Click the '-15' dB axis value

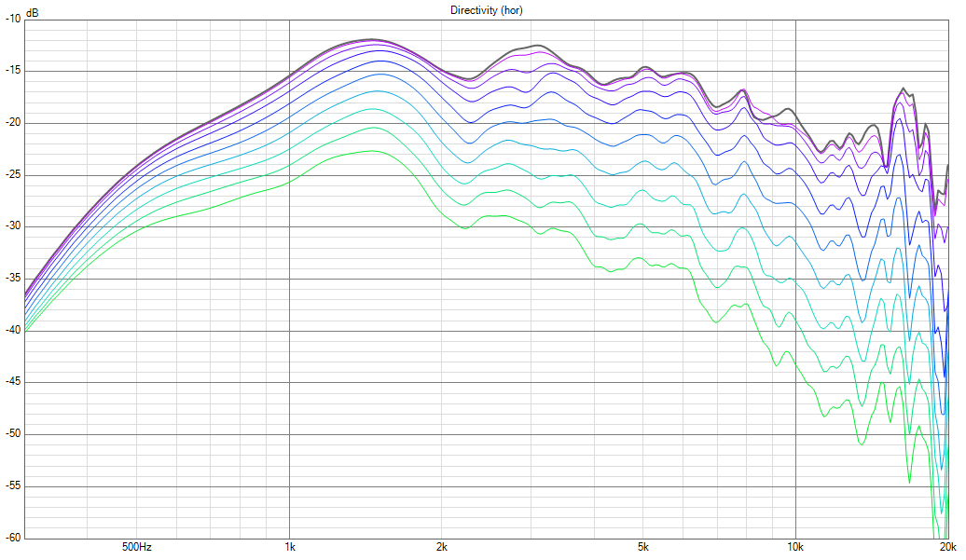pos(13,71)
